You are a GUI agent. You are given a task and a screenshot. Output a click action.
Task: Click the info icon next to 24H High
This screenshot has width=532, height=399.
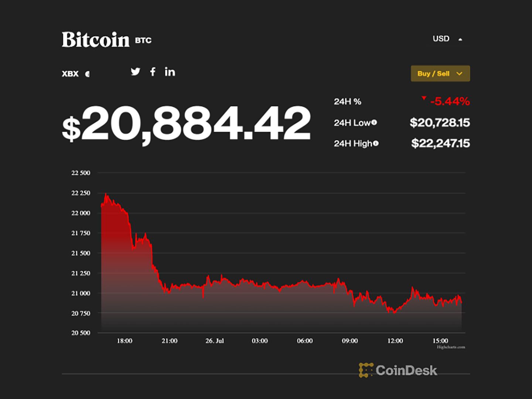(x=376, y=144)
